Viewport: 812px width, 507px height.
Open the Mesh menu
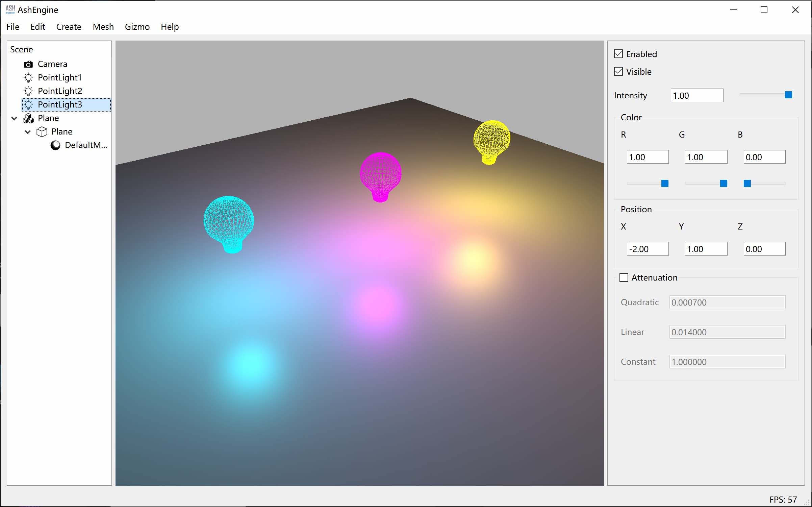point(103,27)
